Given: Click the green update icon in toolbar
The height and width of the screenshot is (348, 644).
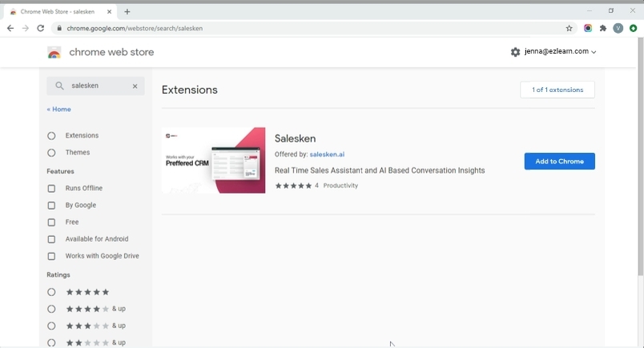Looking at the screenshot, I should 634,28.
